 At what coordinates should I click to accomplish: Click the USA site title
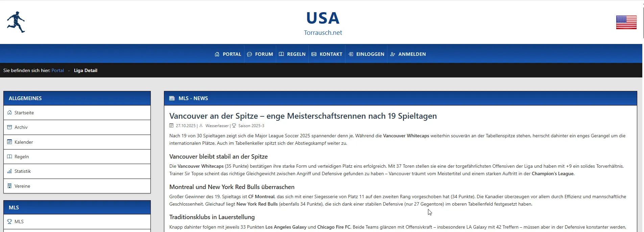[x=323, y=18]
